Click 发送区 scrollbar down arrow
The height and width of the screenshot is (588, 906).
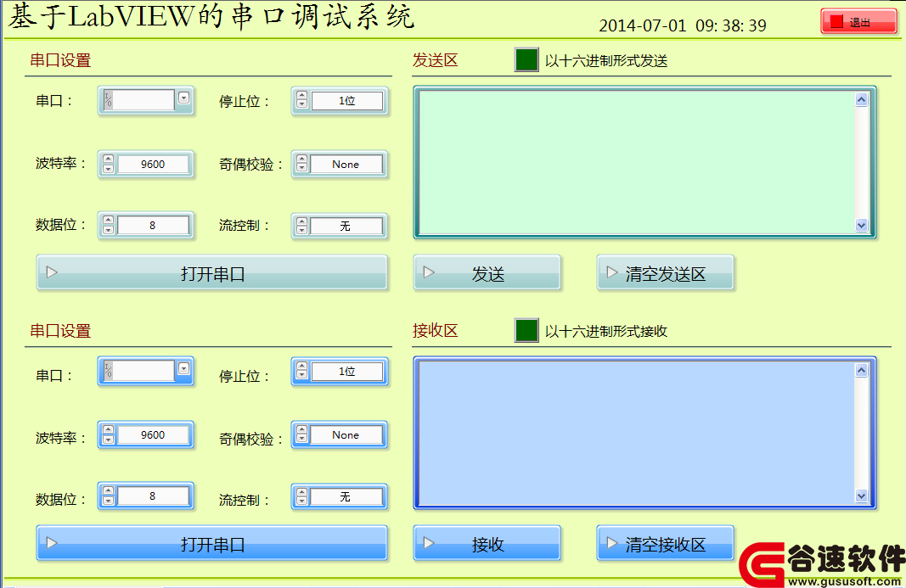click(862, 225)
